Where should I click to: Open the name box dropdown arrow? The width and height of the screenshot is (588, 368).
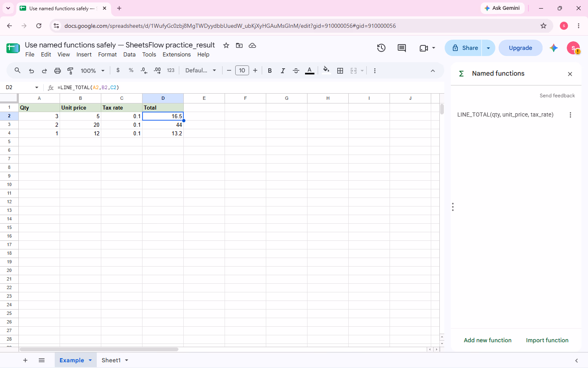tap(37, 88)
